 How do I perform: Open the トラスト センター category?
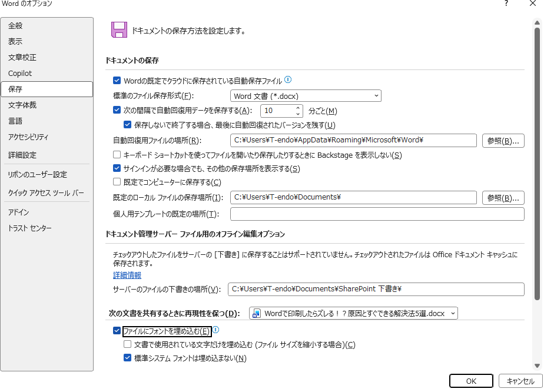(x=29, y=228)
